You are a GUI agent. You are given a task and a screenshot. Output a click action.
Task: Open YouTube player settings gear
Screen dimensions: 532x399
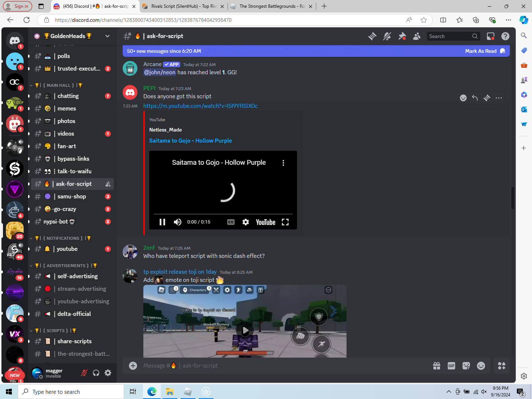point(246,222)
